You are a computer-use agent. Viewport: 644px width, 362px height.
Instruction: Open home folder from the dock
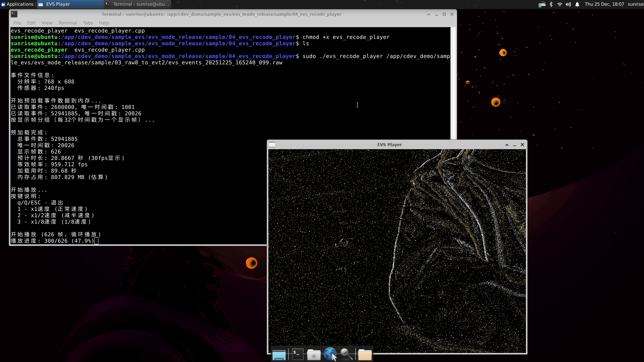tap(314, 355)
